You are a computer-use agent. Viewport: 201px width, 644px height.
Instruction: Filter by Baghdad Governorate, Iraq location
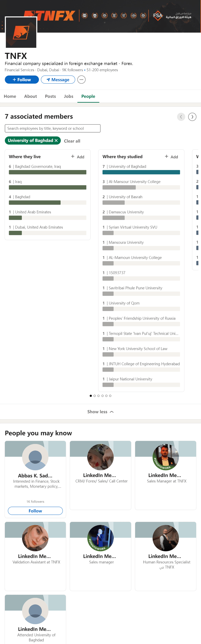[x=47, y=169]
